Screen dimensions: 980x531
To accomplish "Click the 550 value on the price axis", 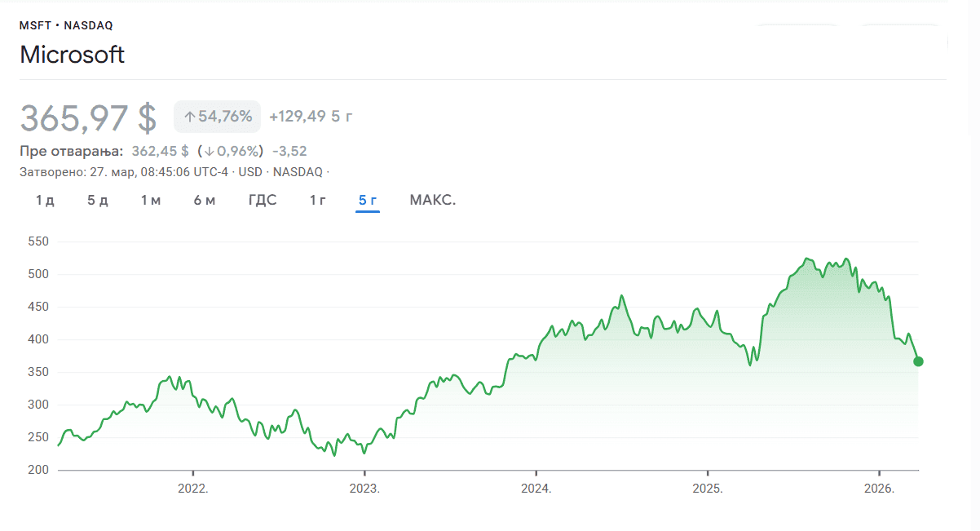I will click(39, 241).
